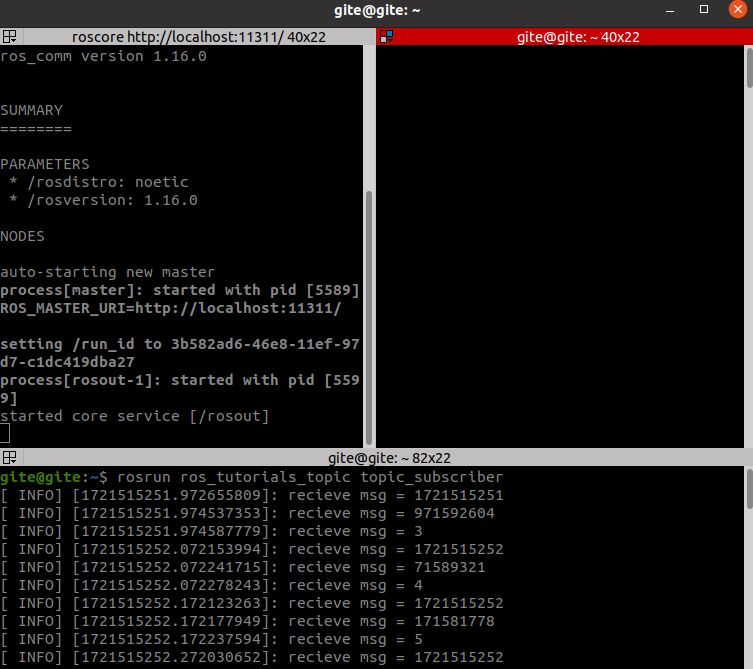
Task: Maximize the gite@gite terminal window
Action: click(x=704, y=10)
